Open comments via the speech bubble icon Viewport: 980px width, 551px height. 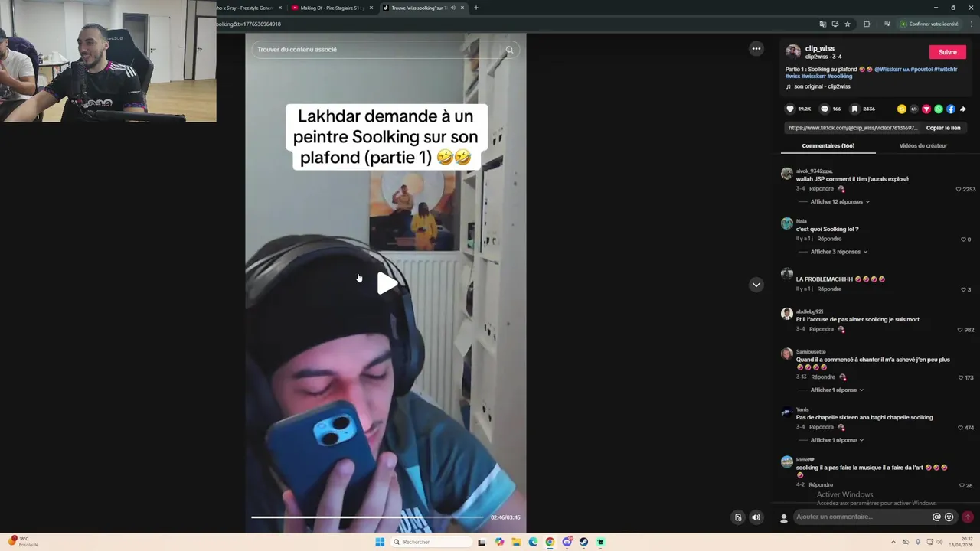825,109
